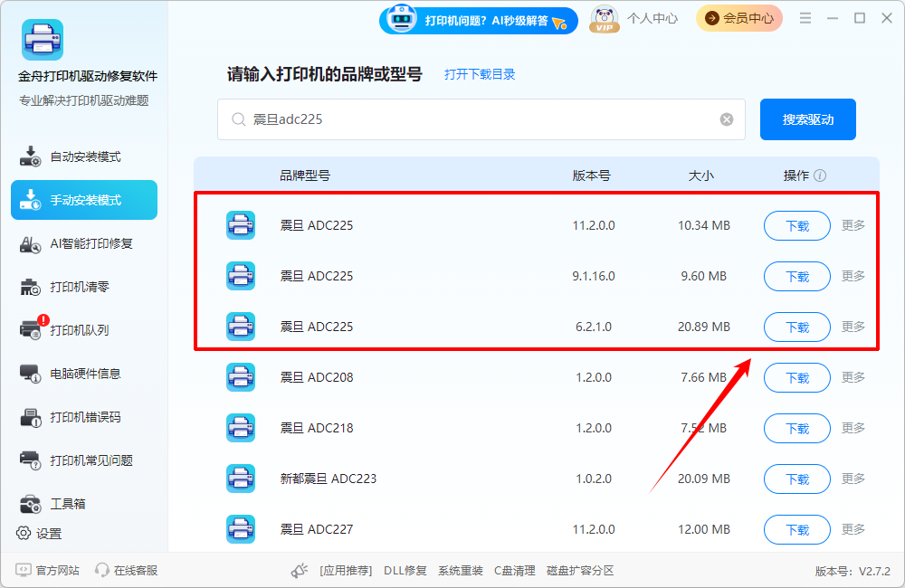Click 打开下载目录 link
The image size is (905, 588).
coord(480,74)
